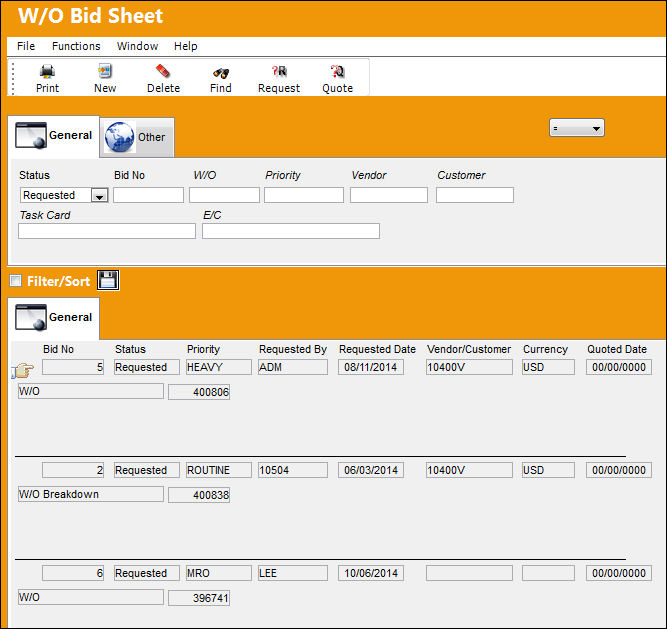The width and height of the screenshot is (667, 629).
Task: Switch to the Other tab
Action: click(137, 137)
